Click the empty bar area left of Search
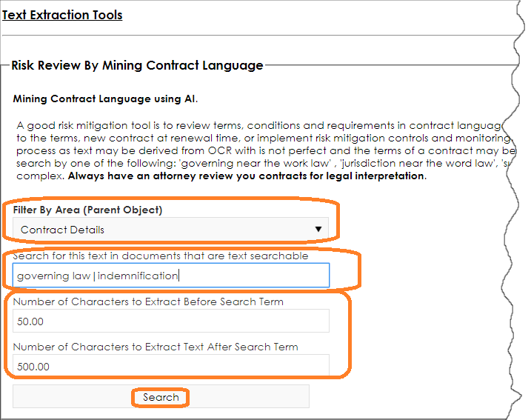 pyautogui.click(x=72, y=396)
